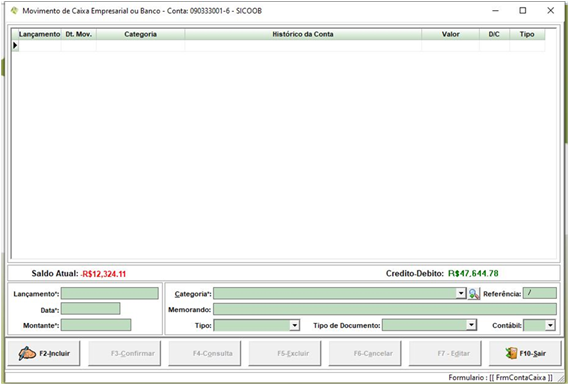570x385 pixels.
Task: Click the F7 - Editar button
Action: tap(445, 353)
